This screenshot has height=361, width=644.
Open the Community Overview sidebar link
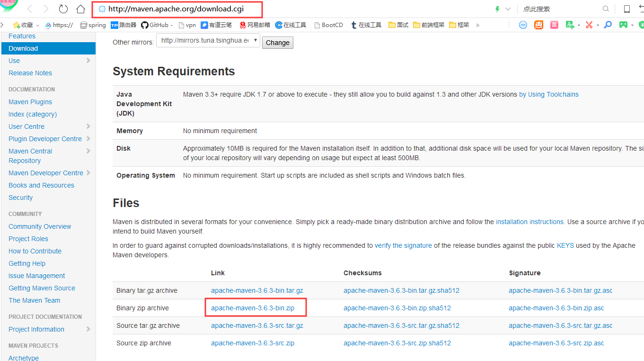coord(40,226)
